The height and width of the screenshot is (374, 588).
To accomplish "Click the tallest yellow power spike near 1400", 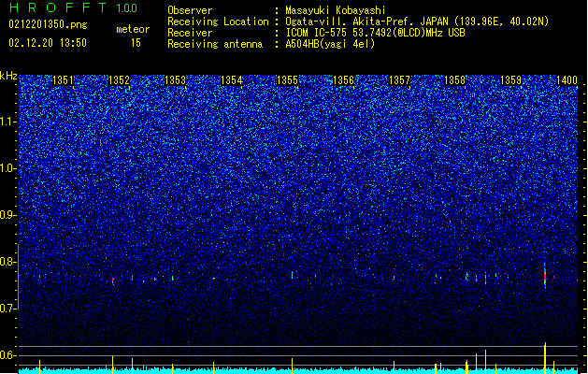I will point(545,357).
